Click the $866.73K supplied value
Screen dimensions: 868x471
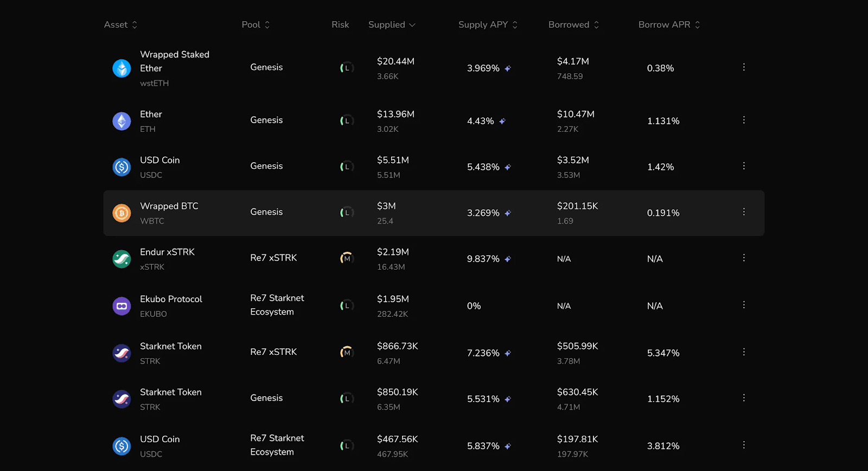(398, 346)
